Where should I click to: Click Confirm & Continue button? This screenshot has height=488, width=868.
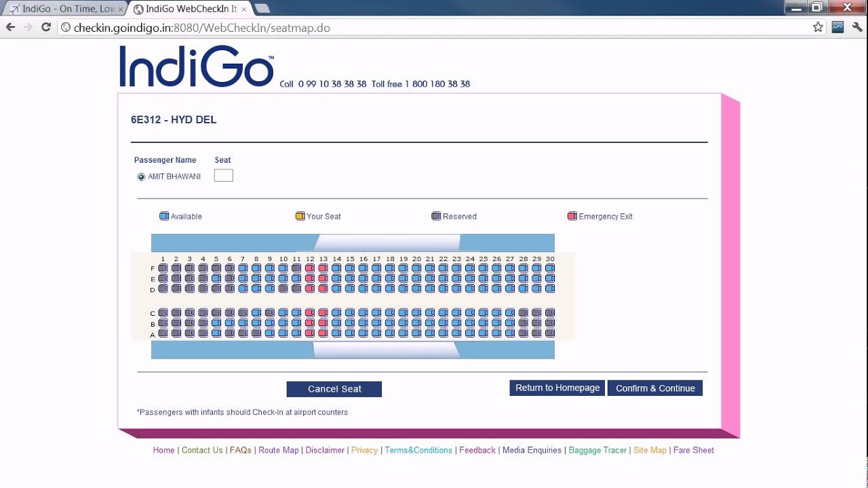coord(655,388)
